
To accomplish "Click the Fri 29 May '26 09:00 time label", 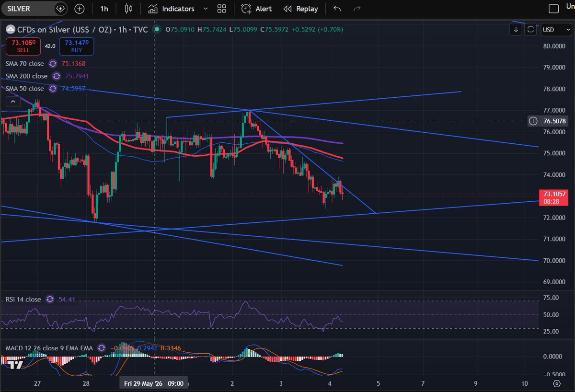I will coord(153,383).
